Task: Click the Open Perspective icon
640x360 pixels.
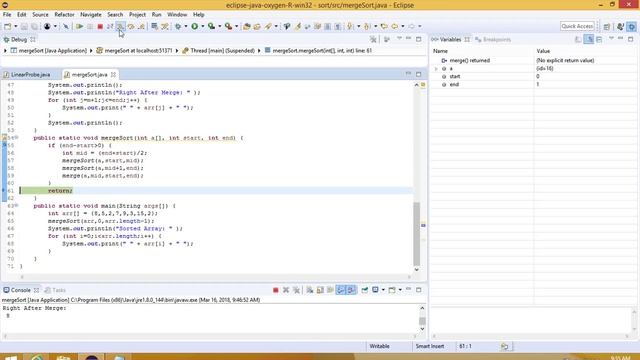Action: tap(607, 27)
